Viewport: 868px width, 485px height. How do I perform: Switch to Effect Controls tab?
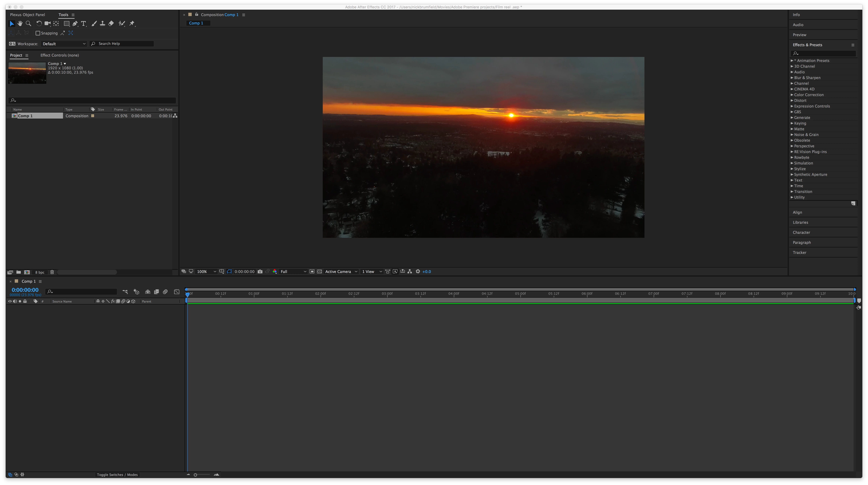coord(60,55)
